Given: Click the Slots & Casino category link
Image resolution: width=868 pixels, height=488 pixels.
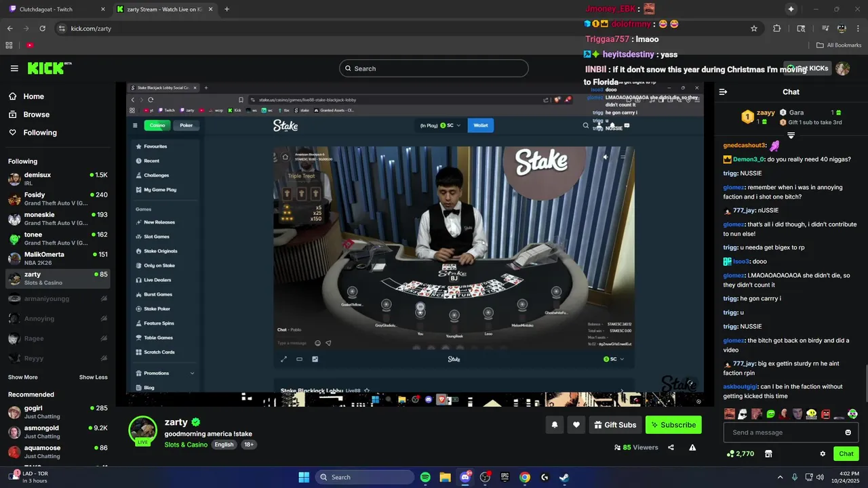Looking at the screenshot, I should click(x=186, y=445).
